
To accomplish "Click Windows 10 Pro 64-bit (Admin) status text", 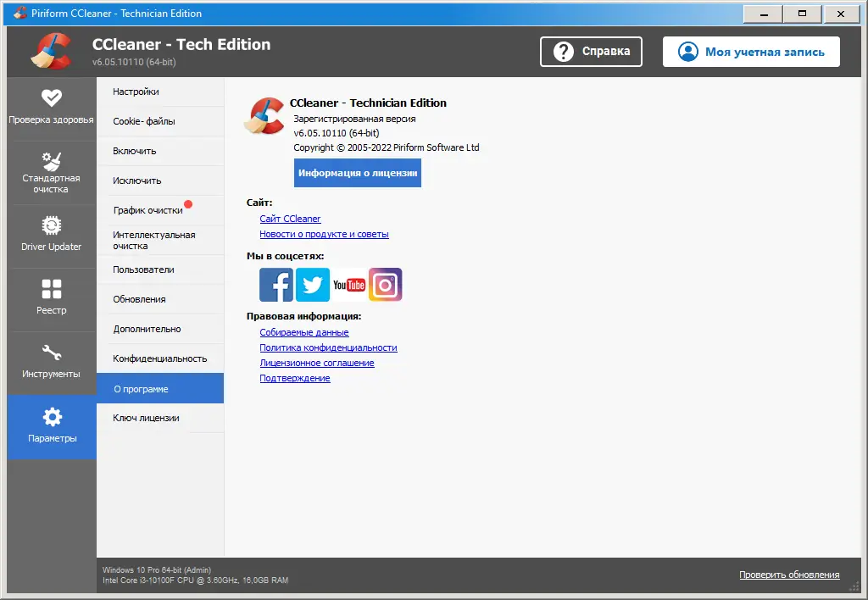I will point(157,569).
